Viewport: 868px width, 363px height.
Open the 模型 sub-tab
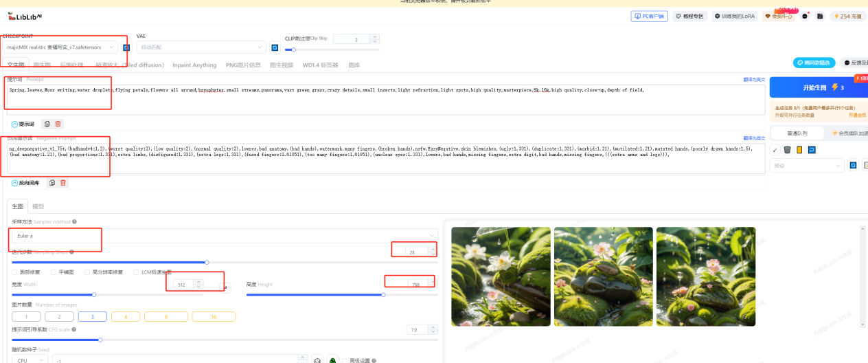coord(38,206)
